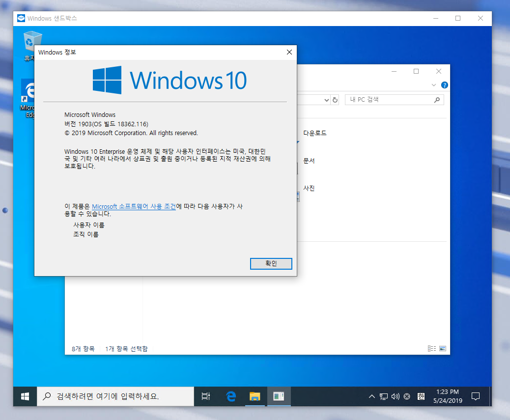Maximize the File Explorer window
The width and height of the screenshot is (510, 420).
(416, 71)
